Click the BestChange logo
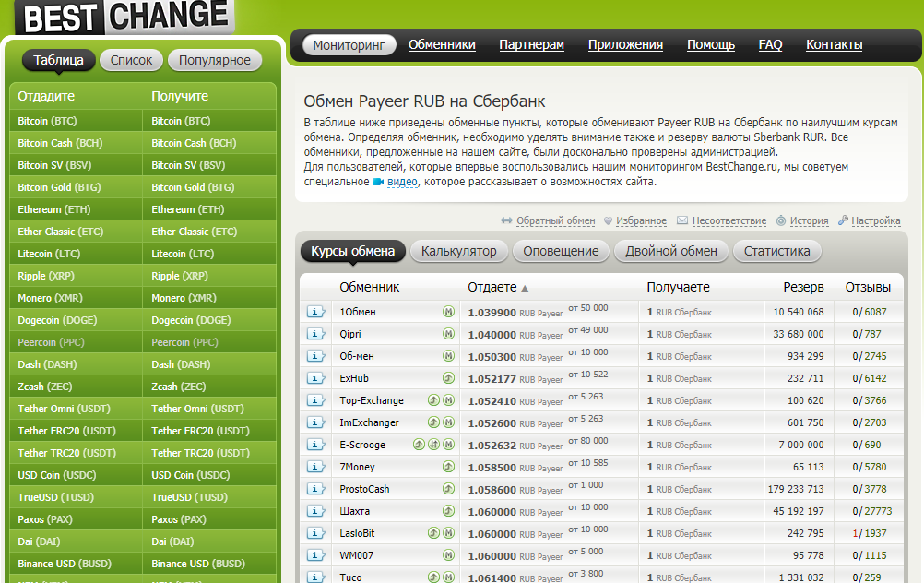The image size is (924, 583). [124, 17]
